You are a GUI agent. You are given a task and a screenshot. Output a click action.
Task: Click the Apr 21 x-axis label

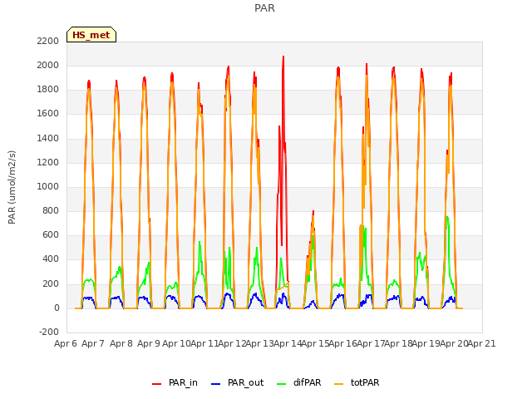coord(482,343)
